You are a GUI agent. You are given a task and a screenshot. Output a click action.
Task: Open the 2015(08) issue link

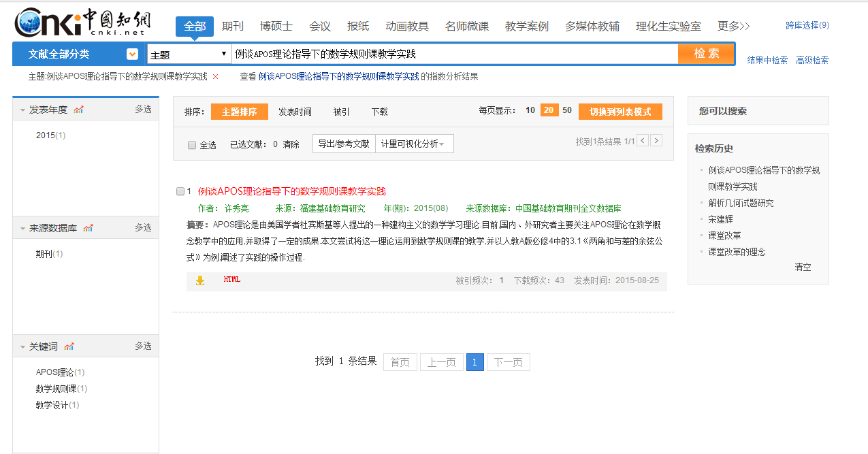(x=431, y=208)
